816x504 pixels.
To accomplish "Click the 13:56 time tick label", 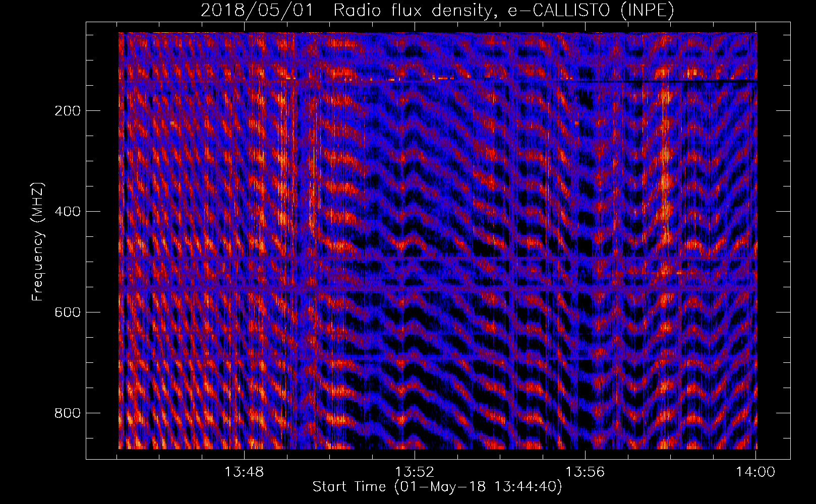I will point(585,472).
